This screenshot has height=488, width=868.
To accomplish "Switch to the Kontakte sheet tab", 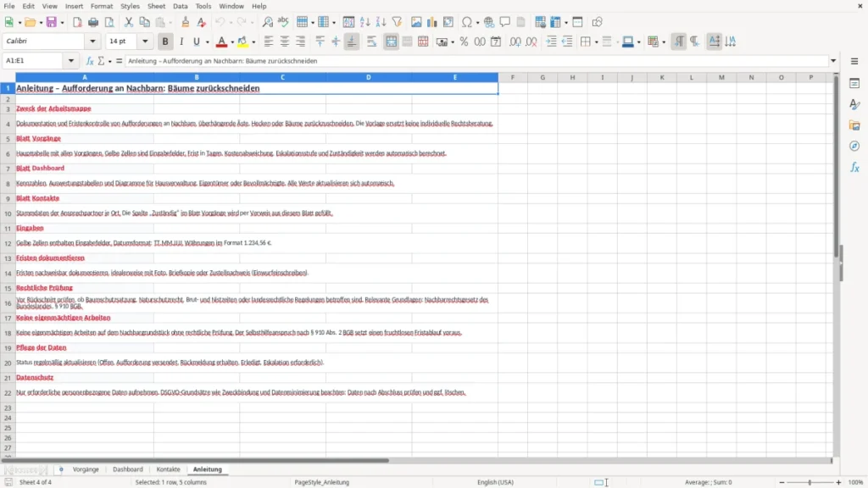I will [169, 469].
